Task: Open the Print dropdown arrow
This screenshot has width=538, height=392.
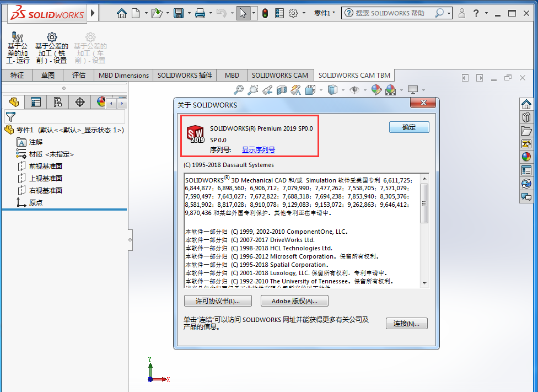Action: coord(211,13)
